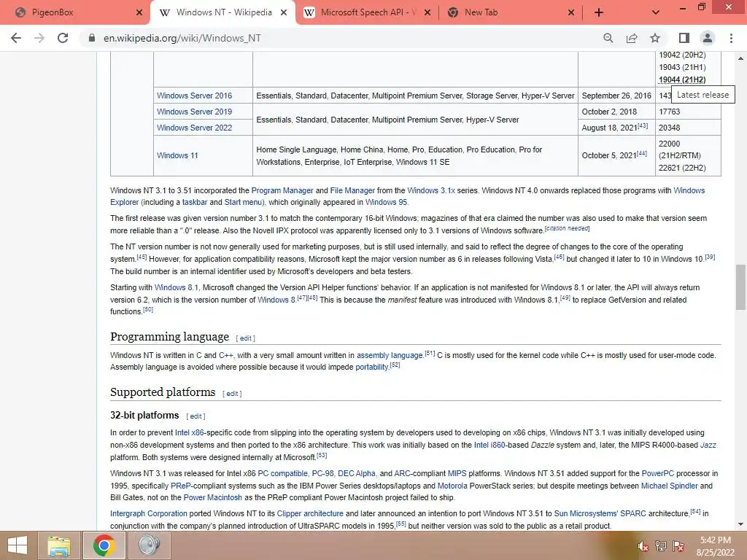Screen dimensions: 747x560
Task: Click the address bar URL
Action: pos(182,38)
